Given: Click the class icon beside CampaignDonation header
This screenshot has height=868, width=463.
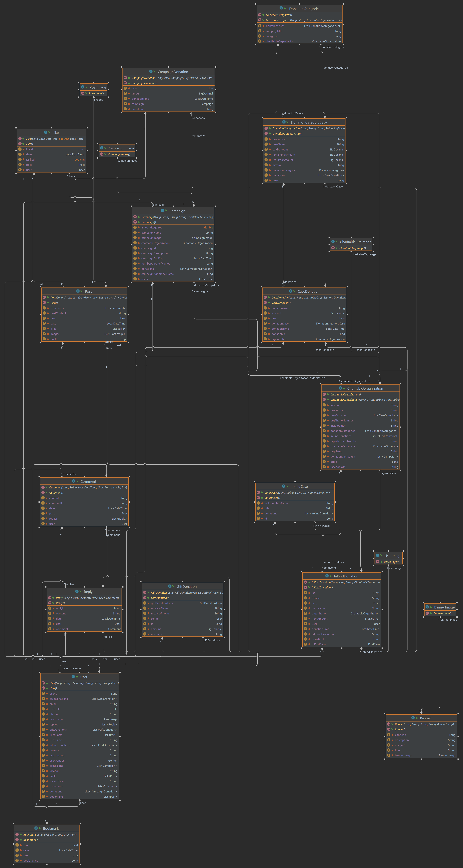Looking at the screenshot, I should [151, 71].
